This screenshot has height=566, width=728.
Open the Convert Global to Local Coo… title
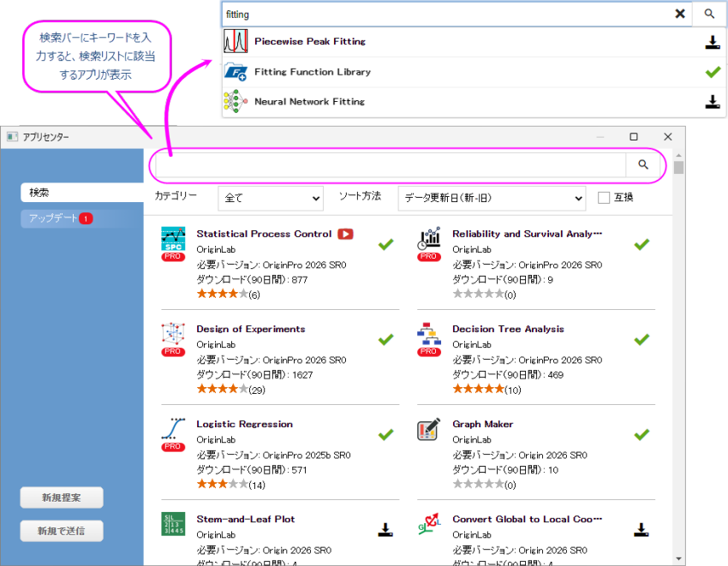tap(527, 519)
